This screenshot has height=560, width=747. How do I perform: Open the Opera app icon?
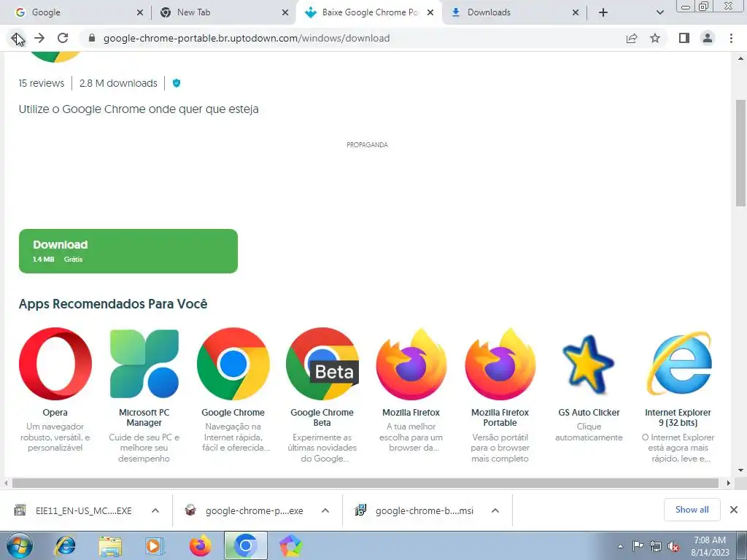pos(55,364)
